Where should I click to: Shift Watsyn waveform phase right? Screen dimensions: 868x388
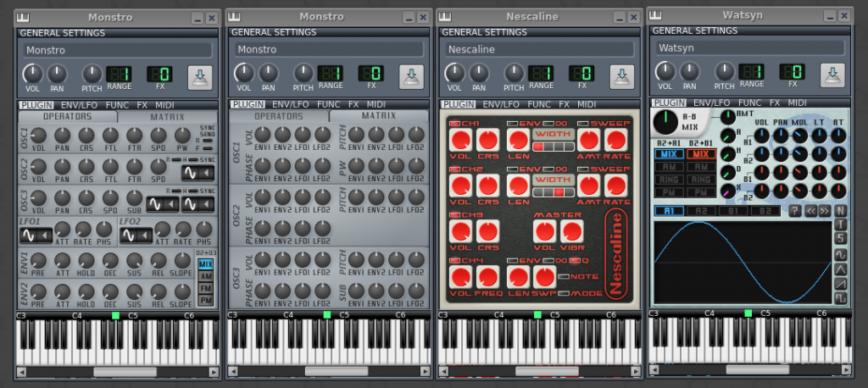pyautogui.click(x=824, y=211)
